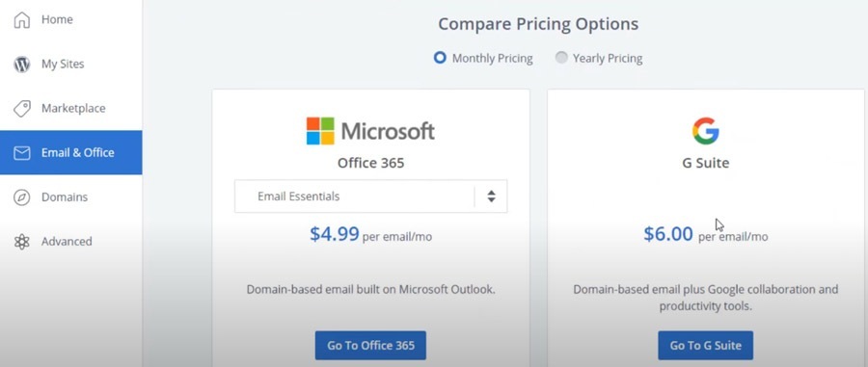Click the Google G logo
Viewport: 868px width, 367px height.
pyautogui.click(x=705, y=131)
